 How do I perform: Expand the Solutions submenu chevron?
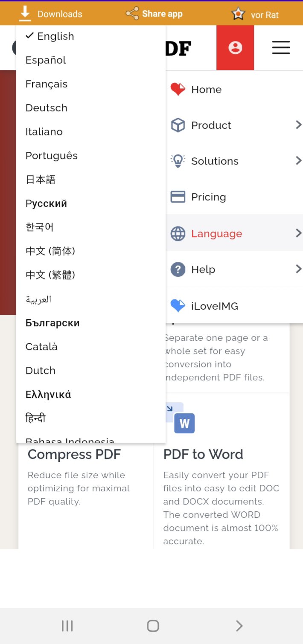pos(298,160)
